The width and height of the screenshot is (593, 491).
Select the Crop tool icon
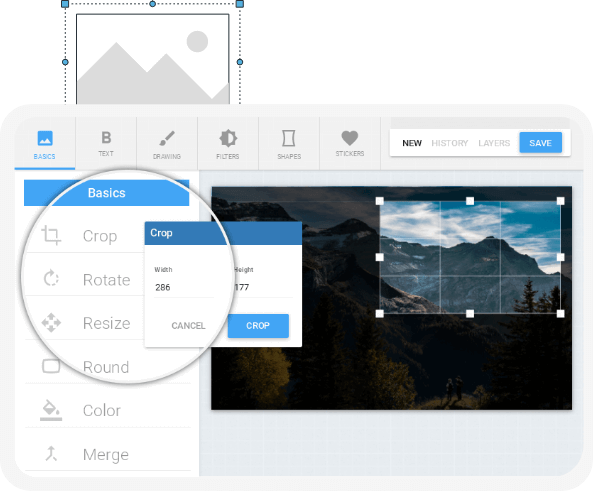click(x=51, y=235)
